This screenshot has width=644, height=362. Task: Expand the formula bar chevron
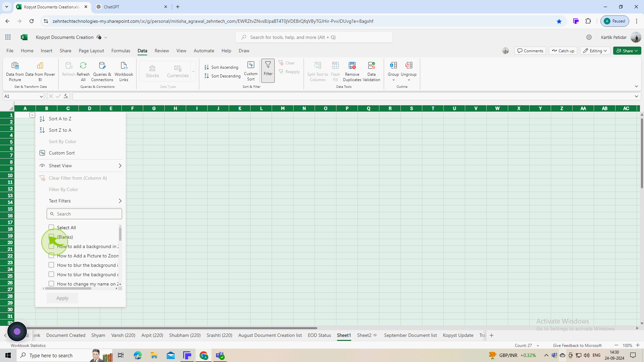(x=636, y=96)
